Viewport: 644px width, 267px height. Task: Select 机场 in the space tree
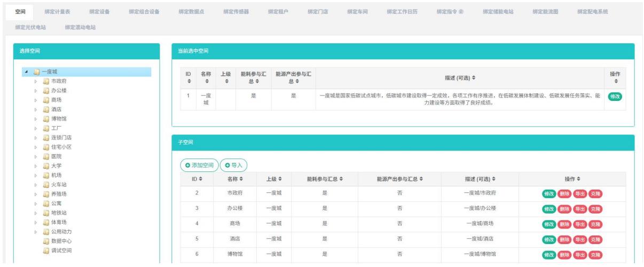(x=56, y=175)
